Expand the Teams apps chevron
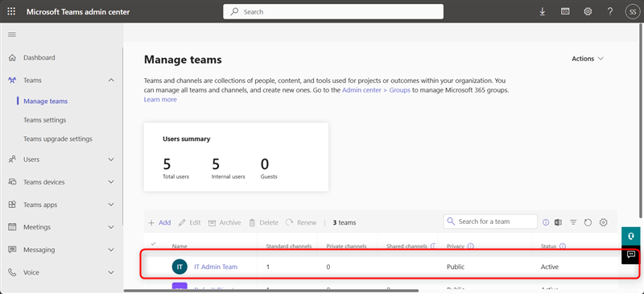644x294 pixels. click(x=111, y=205)
